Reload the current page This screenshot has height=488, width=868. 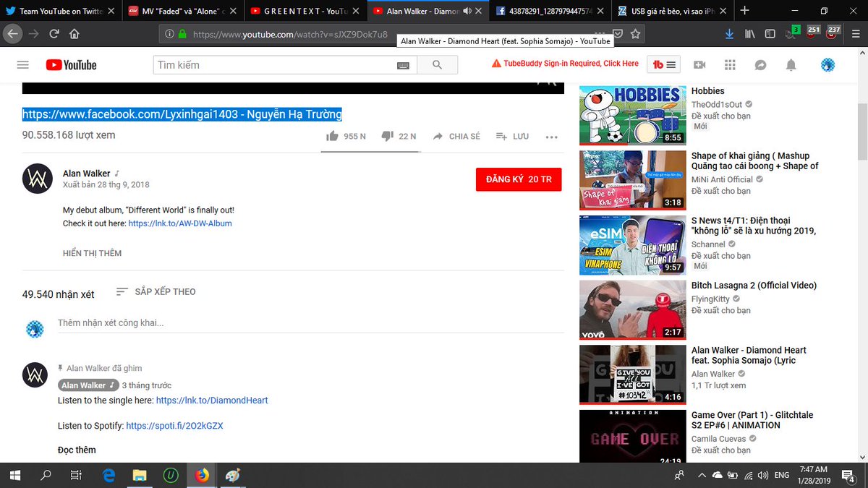point(54,34)
